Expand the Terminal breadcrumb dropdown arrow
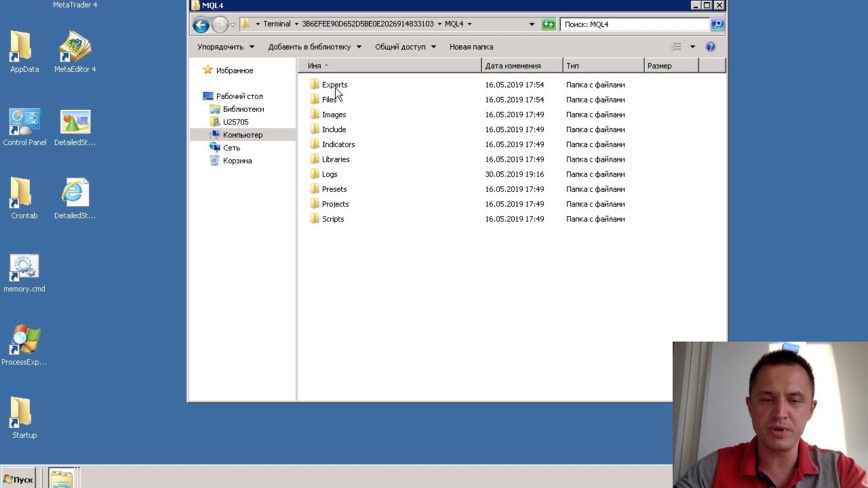Viewport: 868px width, 488px height. (296, 24)
